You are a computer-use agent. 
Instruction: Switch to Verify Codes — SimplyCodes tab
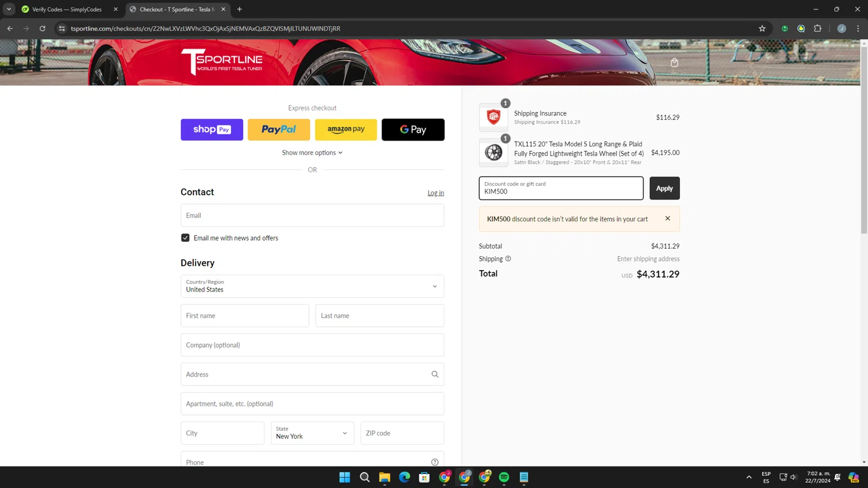click(x=67, y=9)
